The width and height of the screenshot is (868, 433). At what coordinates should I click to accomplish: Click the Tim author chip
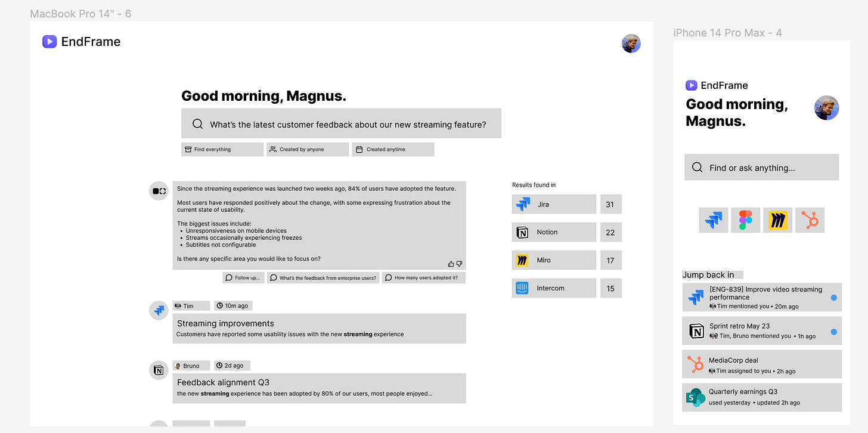click(x=191, y=306)
